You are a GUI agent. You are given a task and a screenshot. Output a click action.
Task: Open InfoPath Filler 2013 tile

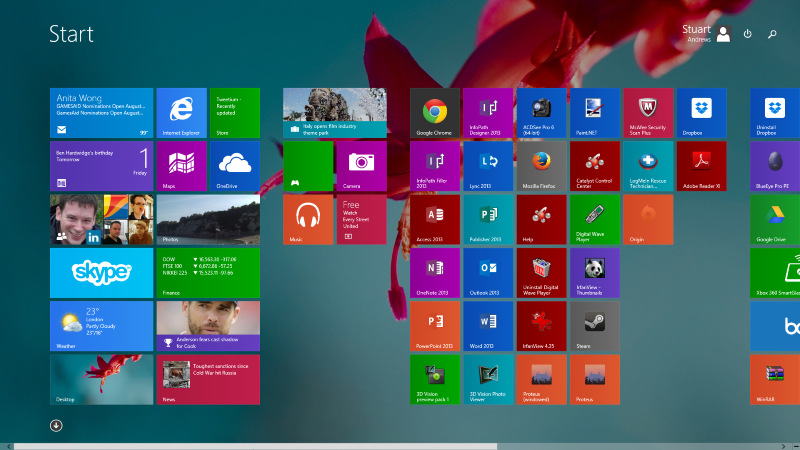[x=435, y=166]
